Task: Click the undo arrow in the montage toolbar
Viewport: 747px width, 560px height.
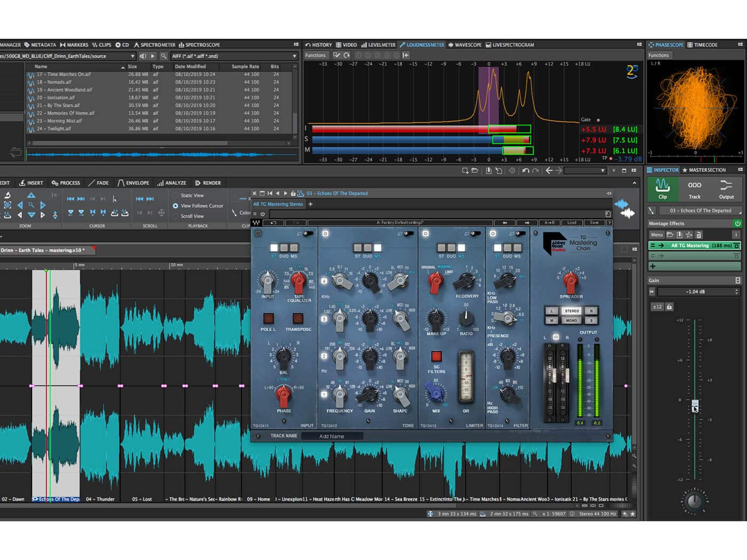Action: click(x=526, y=171)
